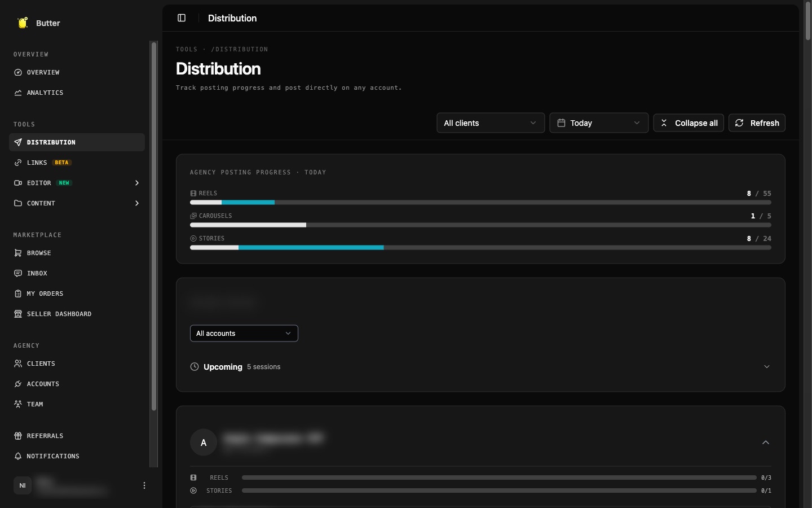Viewport: 812px width, 508px height.
Task: Expand the Content submenu chevron
Action: [x=137, y=203]
